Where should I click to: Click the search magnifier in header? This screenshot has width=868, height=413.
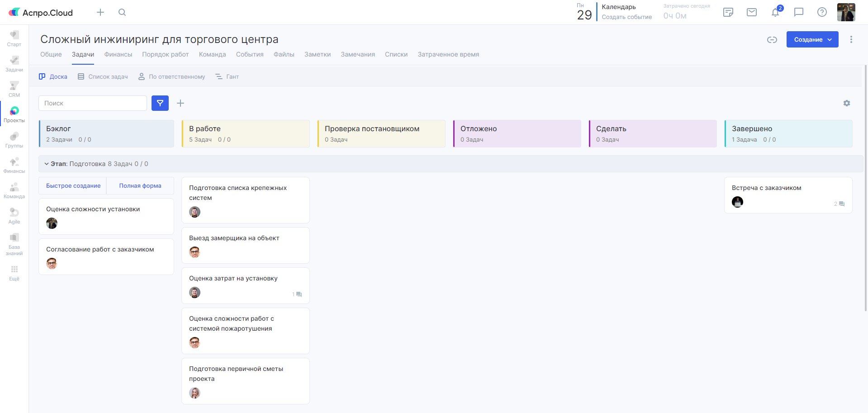(122, 12)
